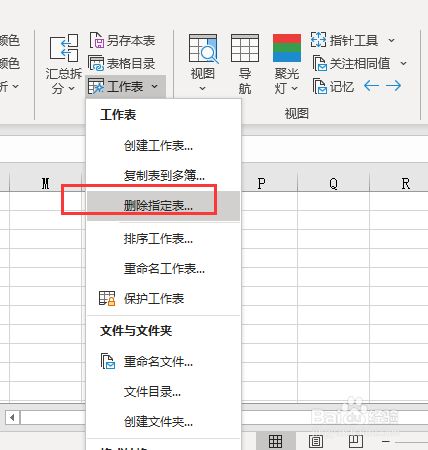
Task: Go forward with the right arrow
Action: (x=393, y=86)
